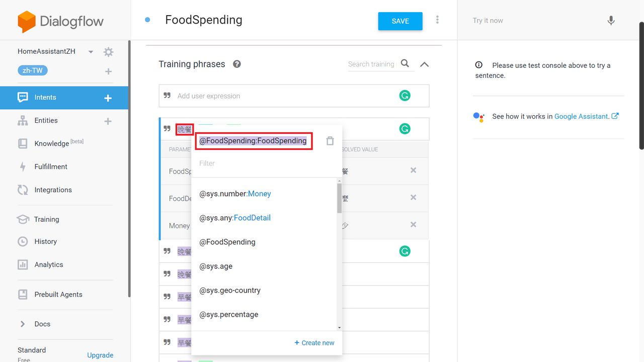
Task: Click the entity list scroll-down arrow
Action: click(x=339, y=327)
